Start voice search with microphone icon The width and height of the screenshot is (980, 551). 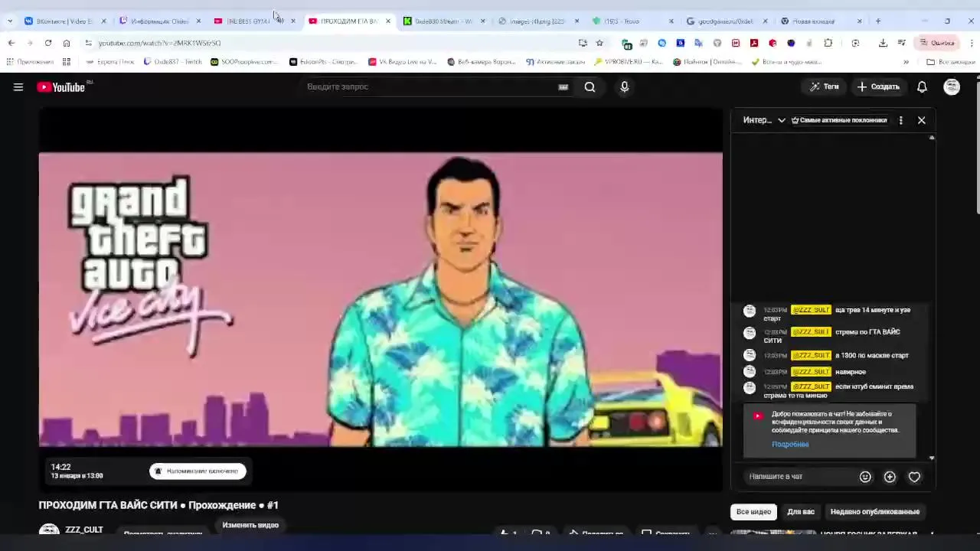625,87
